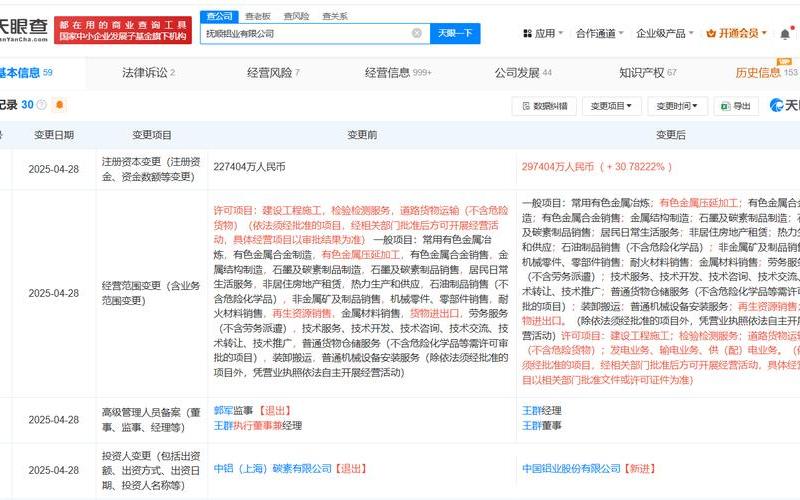
Task: Click the 导出 export button
Action: point(736,106)
